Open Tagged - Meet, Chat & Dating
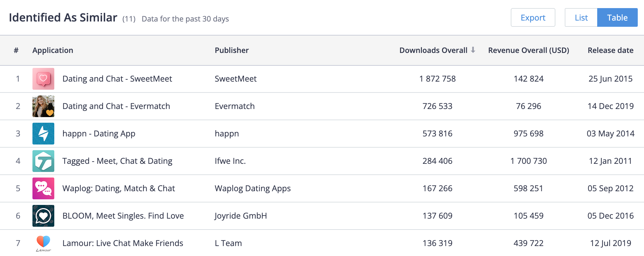This screenshot has width=644, height=256. [117, 161]
